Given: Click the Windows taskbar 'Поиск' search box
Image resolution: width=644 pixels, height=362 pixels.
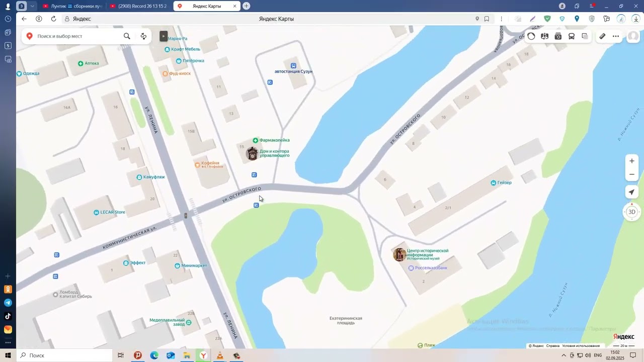Looking at the screenshot, I should pyautogui.click(x=64, y=355).
